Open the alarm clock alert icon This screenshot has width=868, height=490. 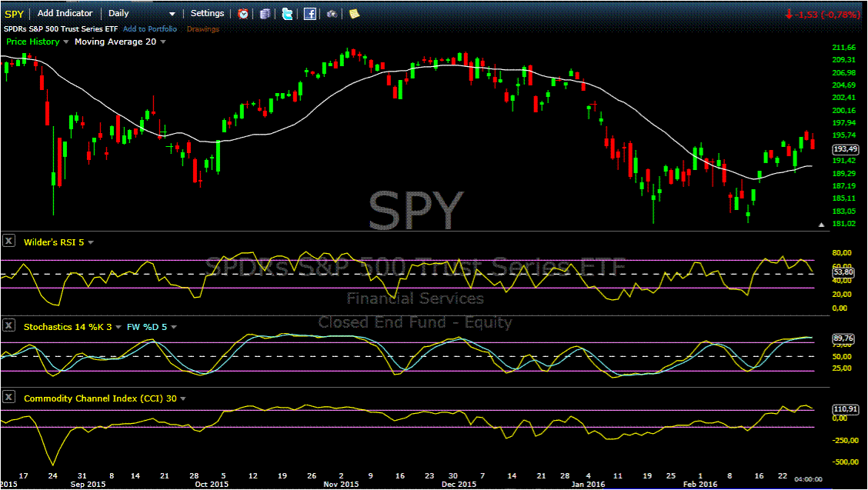pyautogui.click(x=243, y=13)
